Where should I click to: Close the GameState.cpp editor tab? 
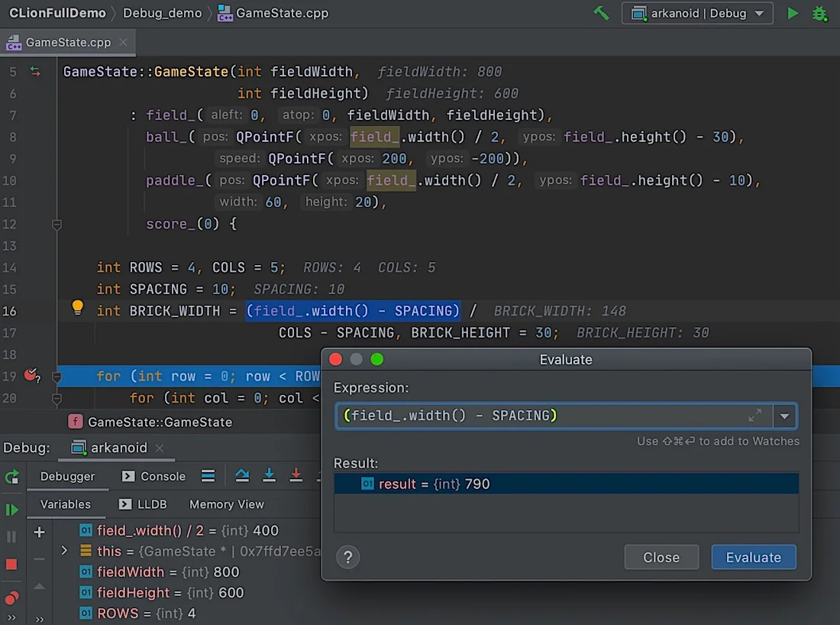(123, 42)
